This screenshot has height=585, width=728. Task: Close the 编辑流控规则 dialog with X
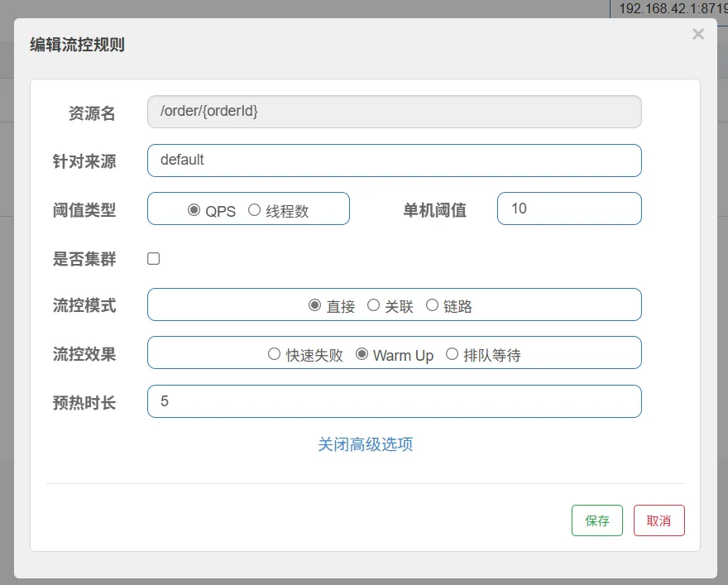(698, 34)
